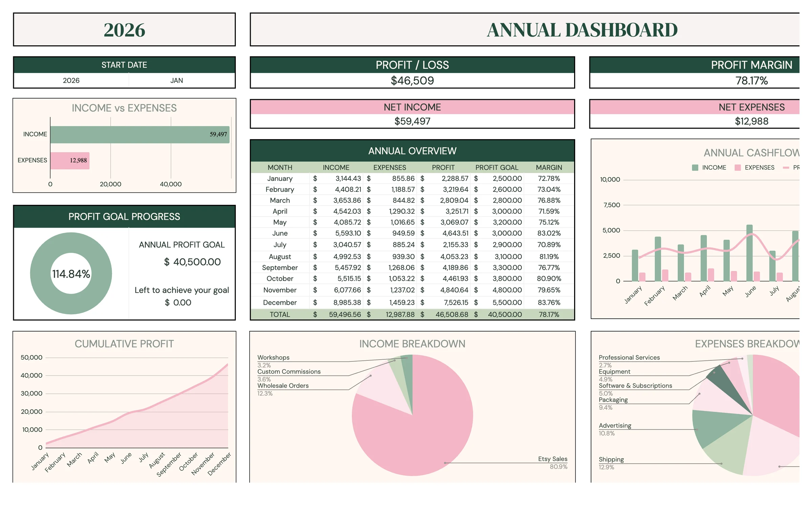Screen dimensions: 812x508
Task: Select the Advertising expenses label
Action: click(x=615, y=426)
